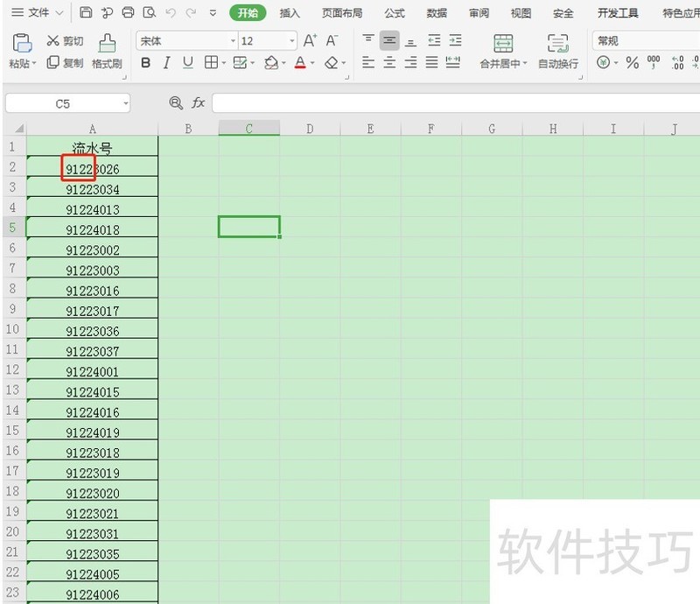
Task: Click the Increase Indent alignment icon
Action: (x=455, y=40)
